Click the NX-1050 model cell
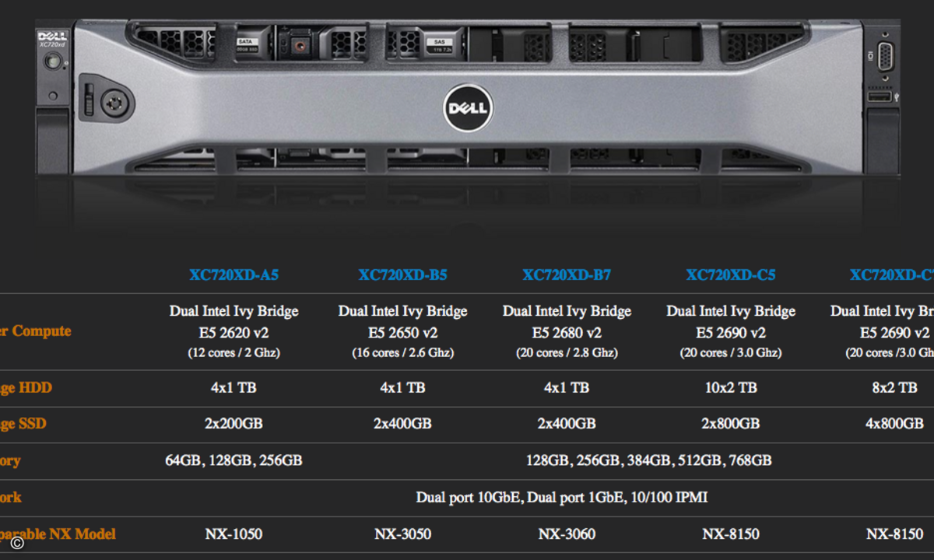934x560 pixels. click(233, 534)
